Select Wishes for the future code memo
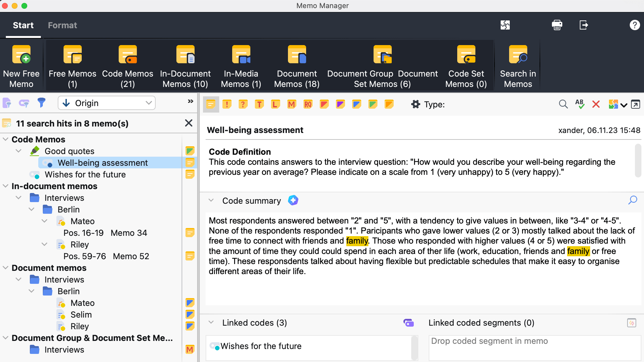Image resolution: width=644 pixels, height=362 pixels. [x=85, y=175]
